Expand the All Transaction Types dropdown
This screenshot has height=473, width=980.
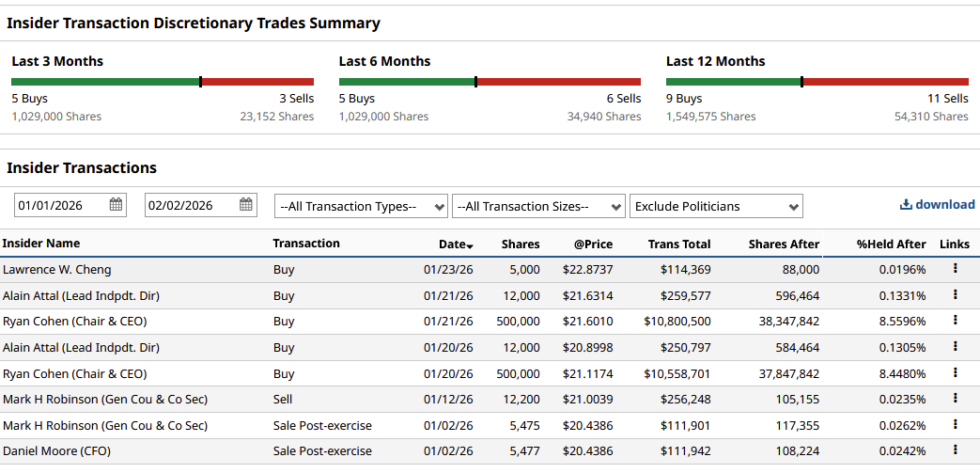click(x=362, y=206)
